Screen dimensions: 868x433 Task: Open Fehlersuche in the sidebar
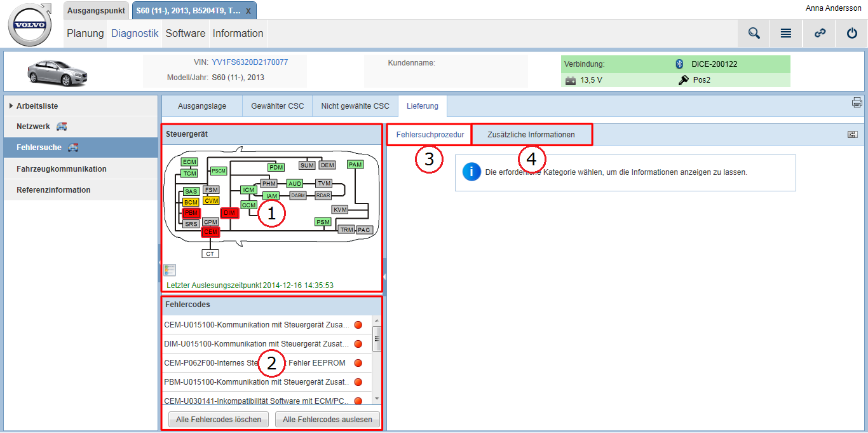[x=81, y=148]
